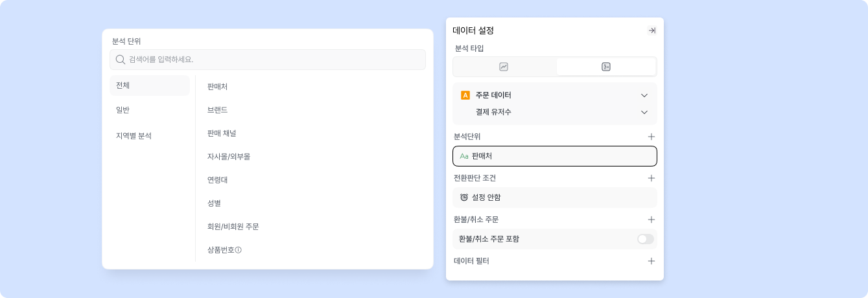Open the 판매처 analysis unit selector
The height and width of the screenshot is (298, 868).
(x=554, y=156)
